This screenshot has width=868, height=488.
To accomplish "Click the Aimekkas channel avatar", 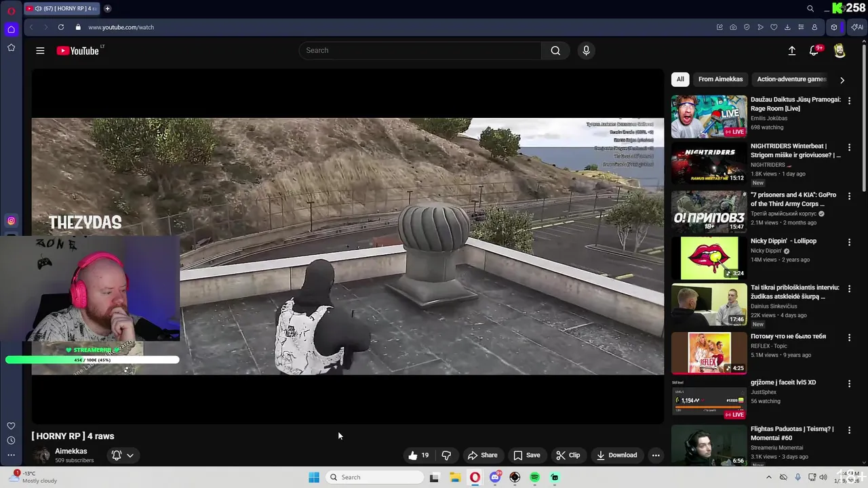I will tap(42, 455).
